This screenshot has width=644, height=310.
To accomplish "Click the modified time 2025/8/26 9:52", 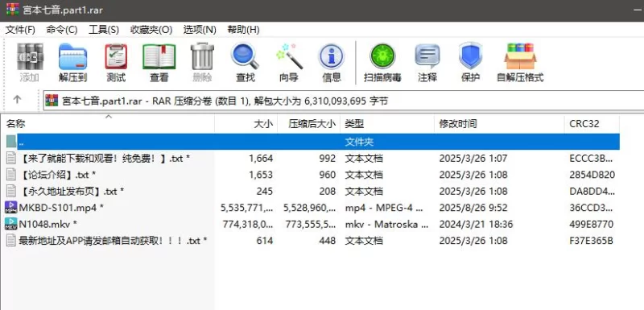I will (x=473, y=208).
